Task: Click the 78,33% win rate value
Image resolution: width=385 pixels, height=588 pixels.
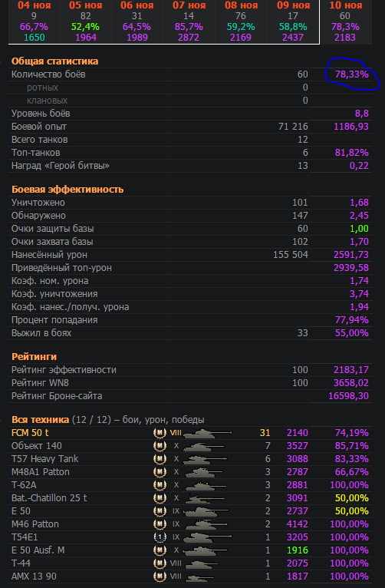Action: pos(352,74)
